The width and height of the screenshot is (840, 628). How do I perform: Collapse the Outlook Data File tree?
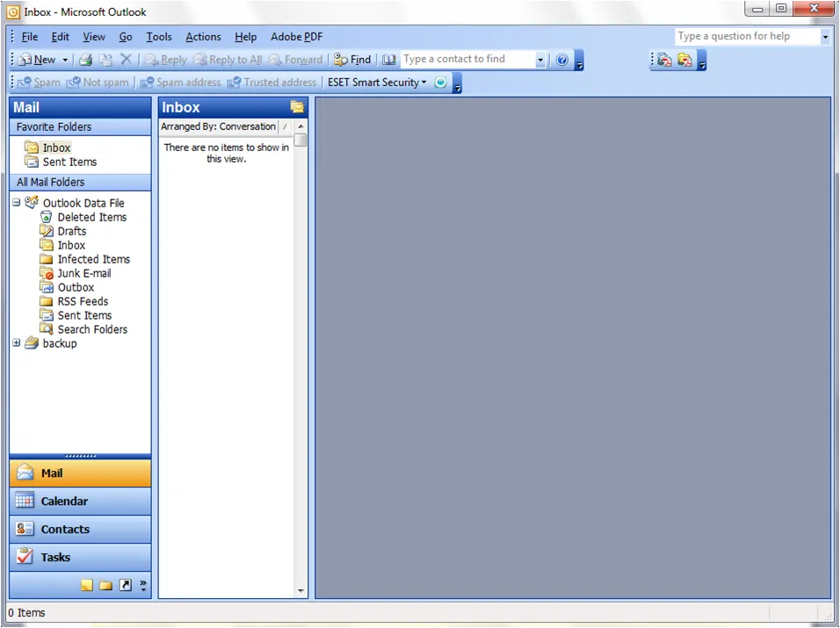point(17,203)
